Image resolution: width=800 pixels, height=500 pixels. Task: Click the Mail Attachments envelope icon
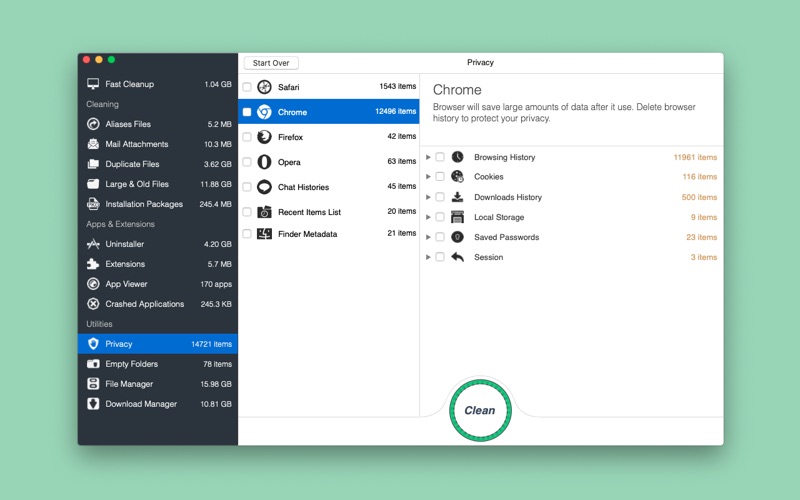93,144
